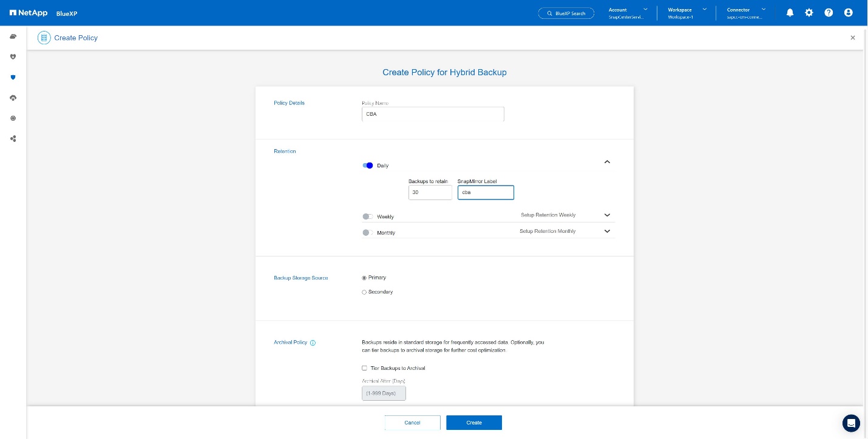Disable the Daily retention toggle
Image resolution: width=868 pixels, height=439 pixels.
coord(368,166)
